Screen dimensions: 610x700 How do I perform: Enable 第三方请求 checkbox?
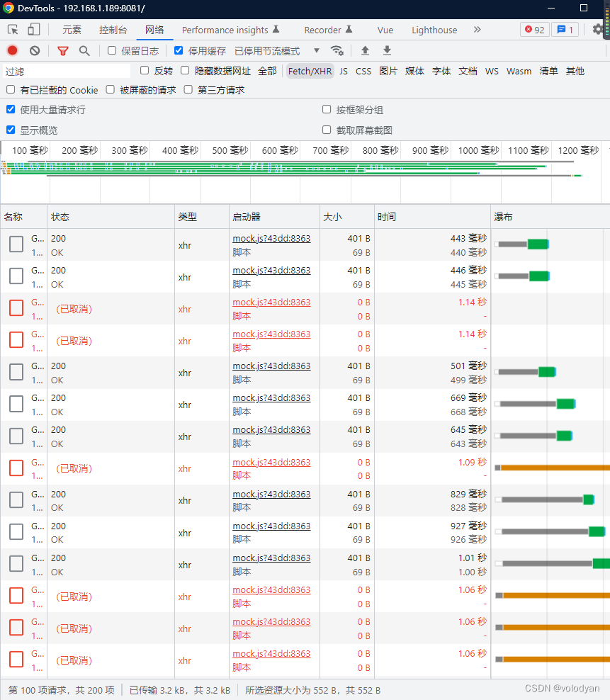188,90
